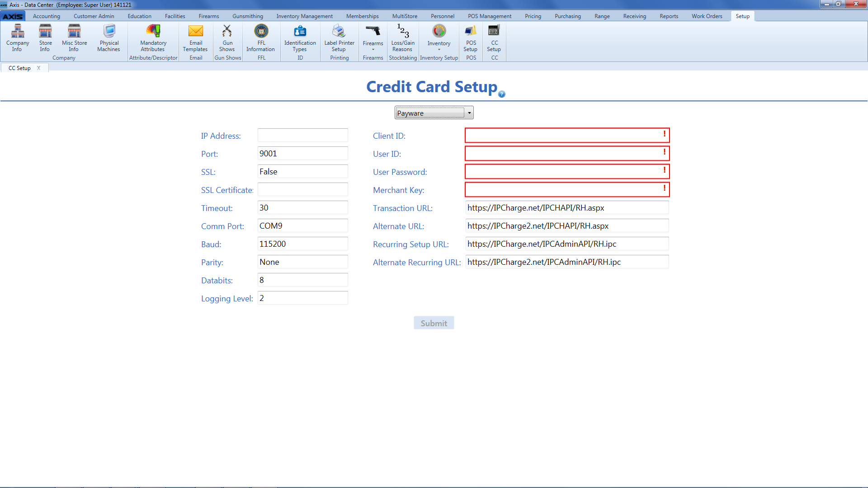Open FFL Information

pyautogui.click(x=261, y=38)
